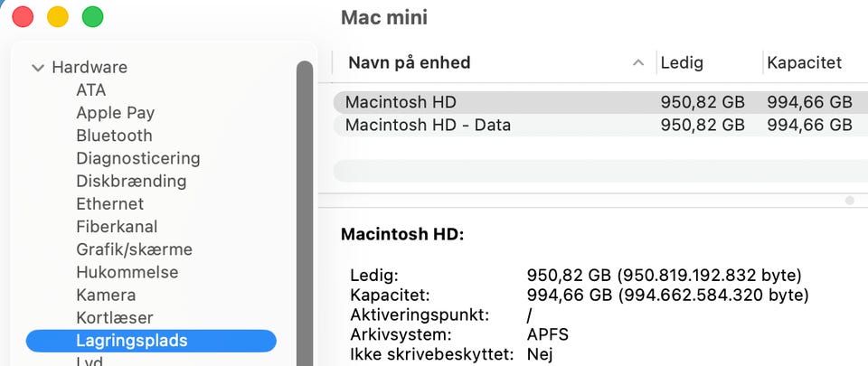Select the Lagringsplads sidebar item

coord(131,341)
